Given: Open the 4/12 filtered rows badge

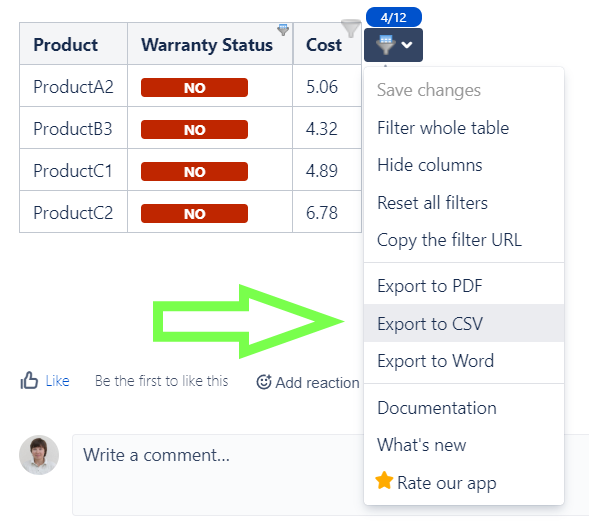Looking at the screenshot, I should click(394, 17).
